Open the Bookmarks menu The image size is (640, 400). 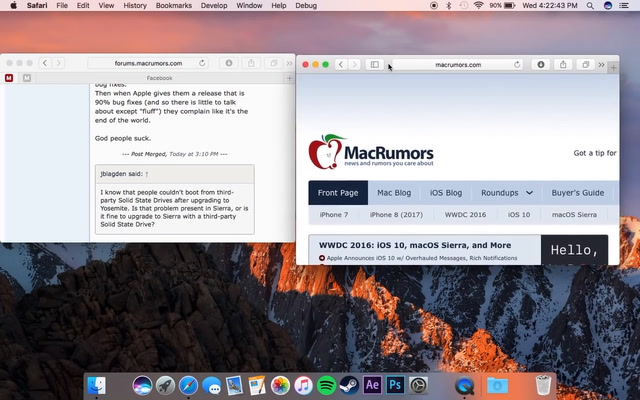point(173,5)
